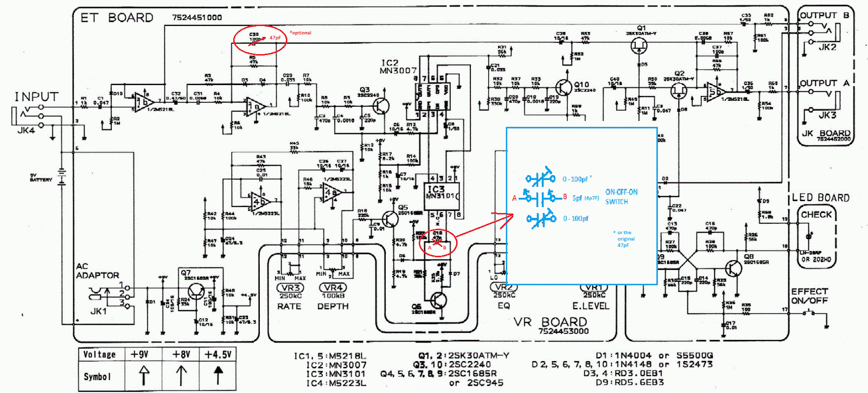Click the Q3 transistor symbol
Image resolution: width=868 pixels, height=393 pixels.
click(381, 106)
